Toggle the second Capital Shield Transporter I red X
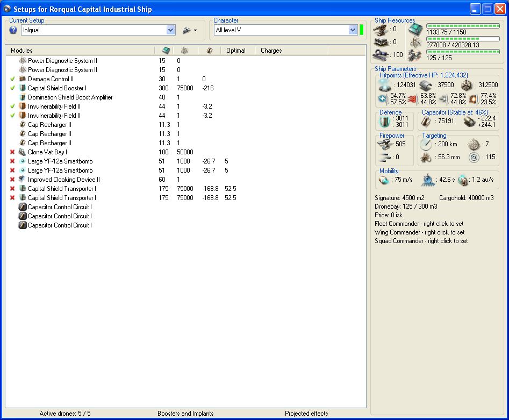The width and height of the screenshot is (509, 420). point(12,197)
